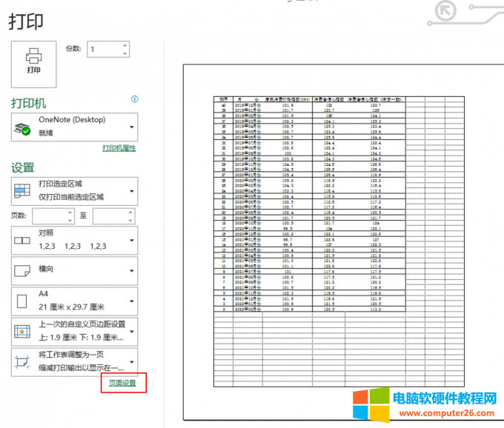Click the 打印选定区域 grid icon
Image resolution: width=504 pixels, height=428 pixels.
[21, 191]
